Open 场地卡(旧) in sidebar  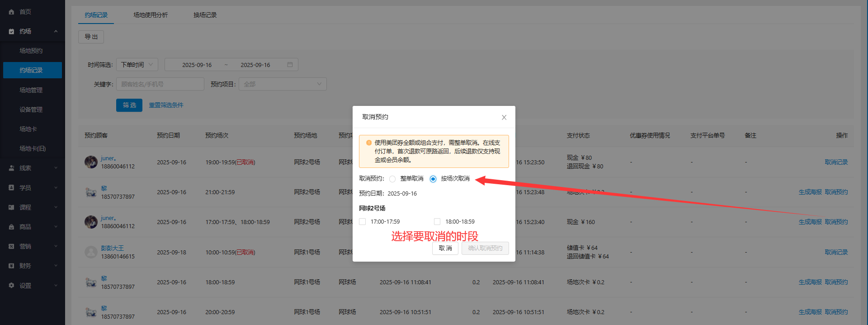(33, 148)
